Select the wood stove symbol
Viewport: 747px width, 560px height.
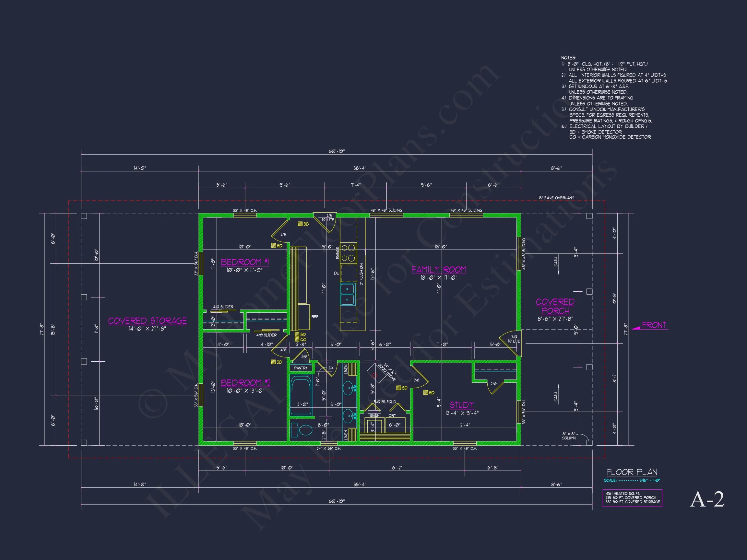point(375,373)
